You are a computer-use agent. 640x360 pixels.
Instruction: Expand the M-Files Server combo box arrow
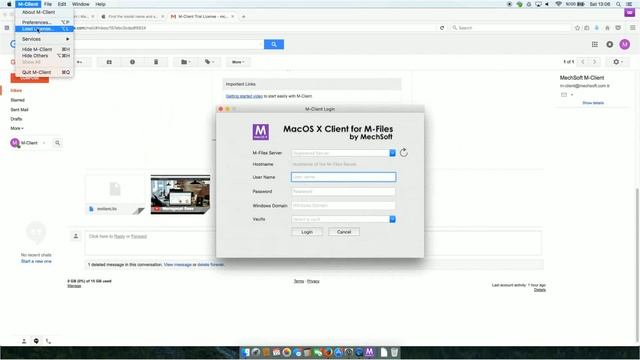392,153
